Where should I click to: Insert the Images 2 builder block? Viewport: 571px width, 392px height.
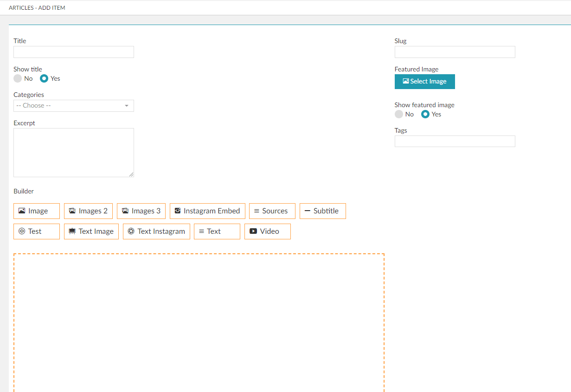88,211
